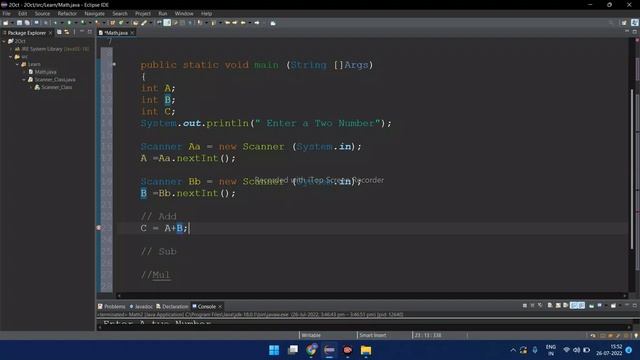
Task: Click the Pin Editor toolbar icon
Action: click(x=273, y=23)
